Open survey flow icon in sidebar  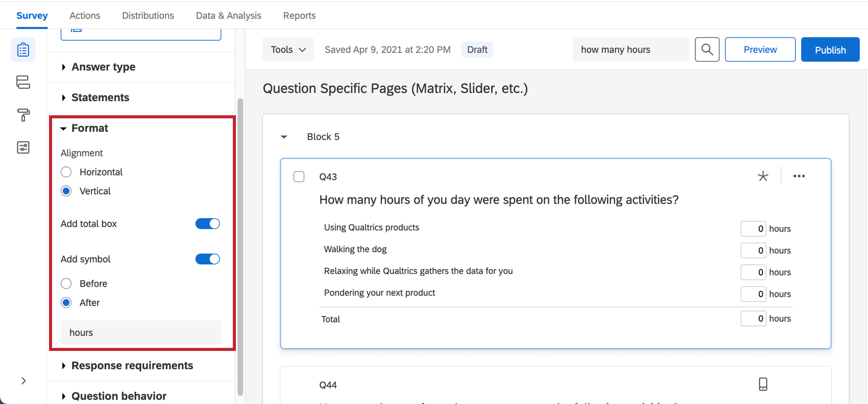click(x=23, y=82)
